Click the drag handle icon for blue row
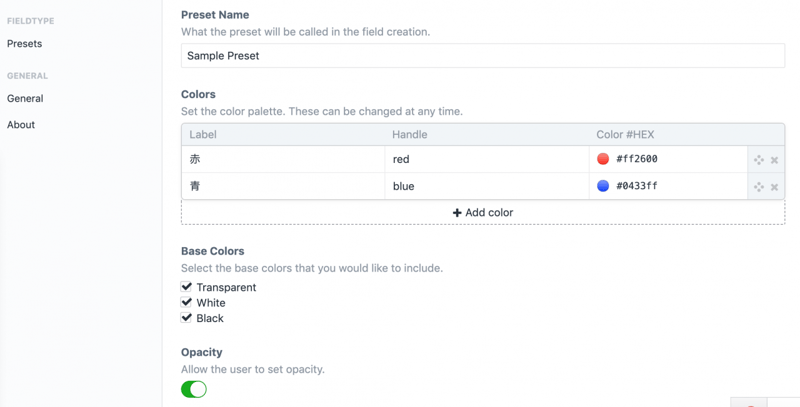800x407 pixels. 759,187
